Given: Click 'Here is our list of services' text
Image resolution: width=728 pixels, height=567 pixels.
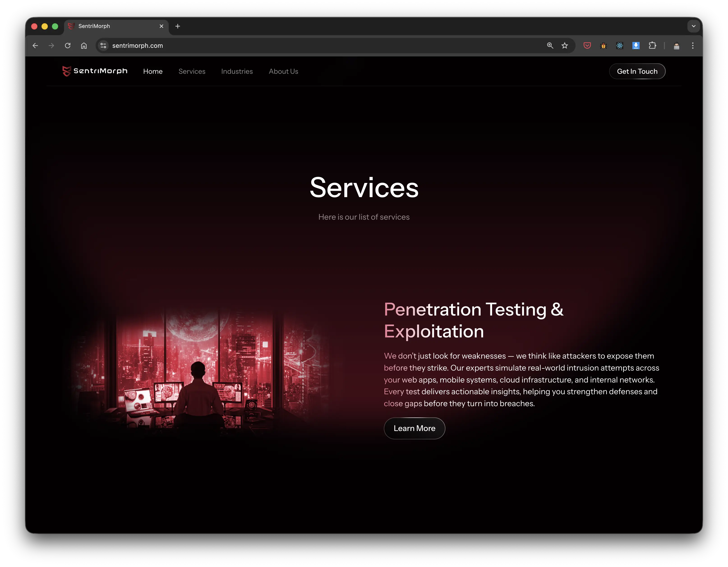Looking at the screenshot, I should pyautogui.click(x=364, y=217).
